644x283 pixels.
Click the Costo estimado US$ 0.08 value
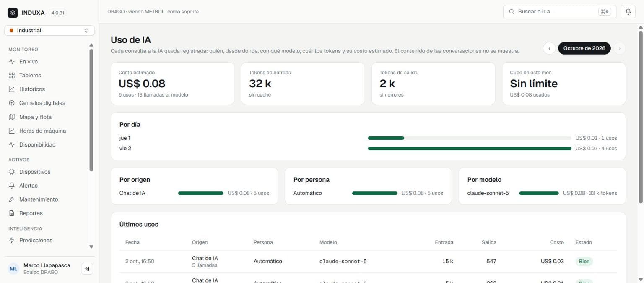coord(142,84)
